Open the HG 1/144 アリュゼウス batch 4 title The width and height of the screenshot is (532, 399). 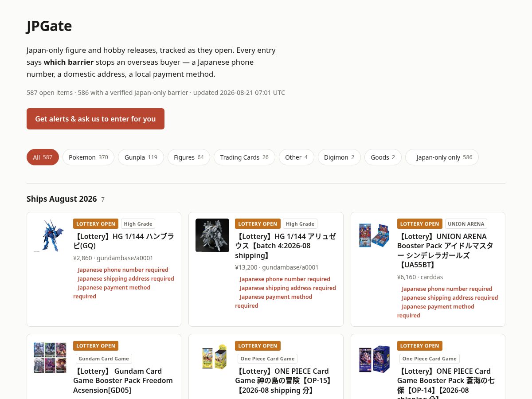(x=286, y=246)
